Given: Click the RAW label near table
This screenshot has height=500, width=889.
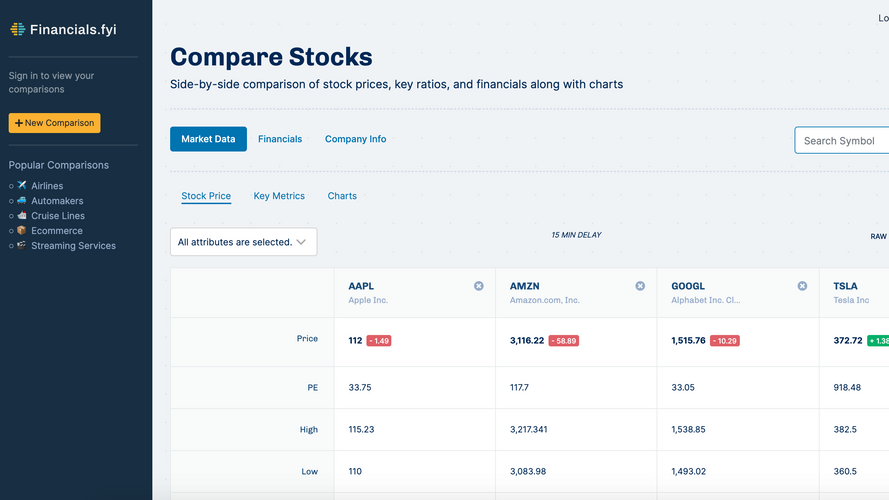Looking at the screenshot, I should [878, 236].
